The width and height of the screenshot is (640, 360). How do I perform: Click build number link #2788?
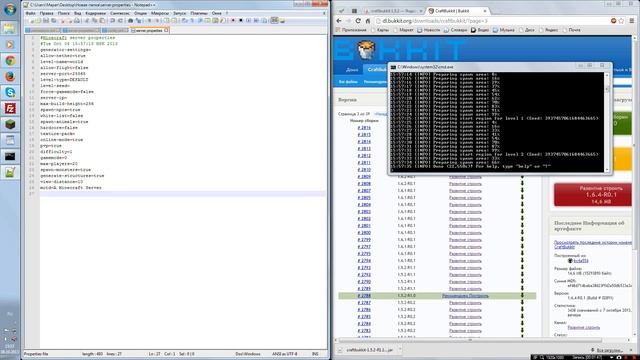pos(364,296)
